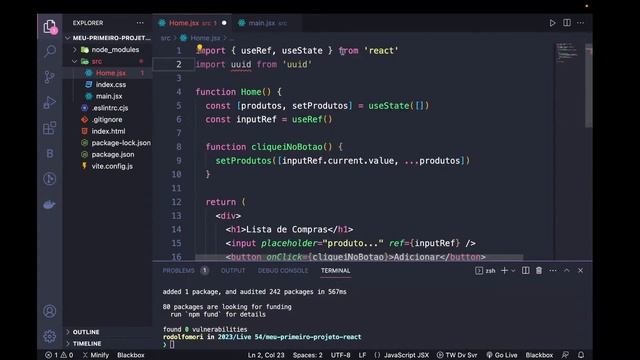
Task: Open .eslintrc.cjs file
Action: [109, 108]
